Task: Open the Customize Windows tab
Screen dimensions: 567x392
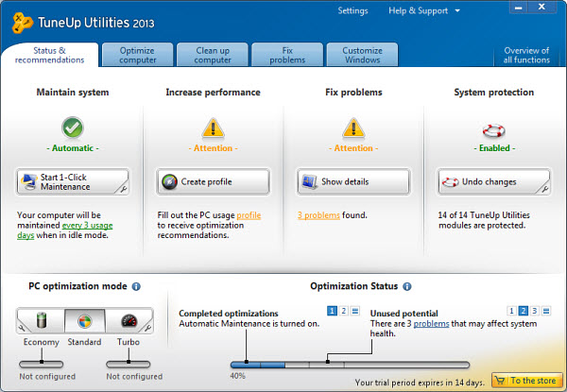Action: point(362,55)
